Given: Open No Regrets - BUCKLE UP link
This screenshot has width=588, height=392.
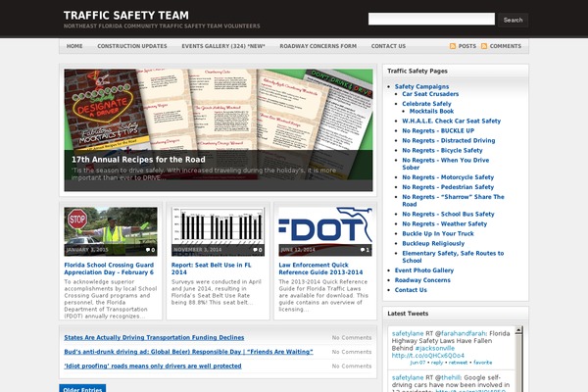Looking at the screenshot, I should [438, 131].
